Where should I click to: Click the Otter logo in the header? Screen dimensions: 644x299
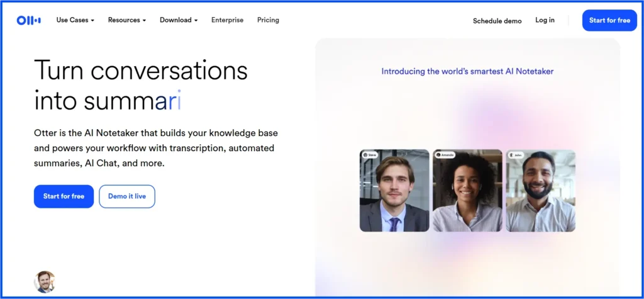click(29, 20)
